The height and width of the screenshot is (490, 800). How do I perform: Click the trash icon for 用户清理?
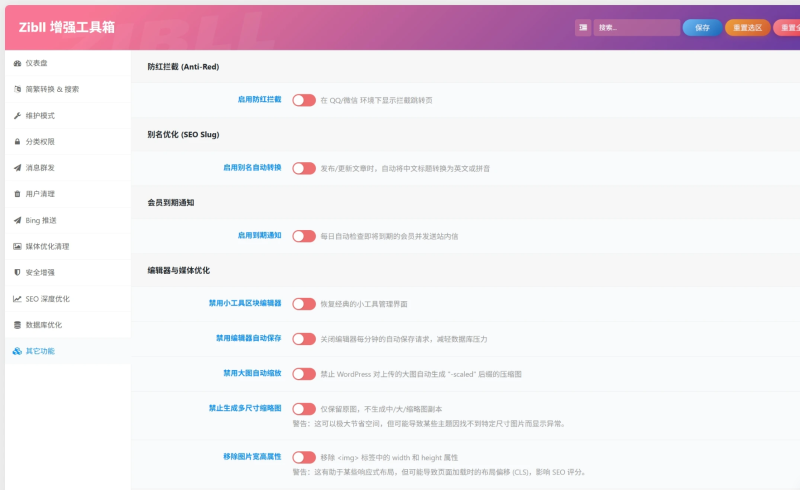17,194
